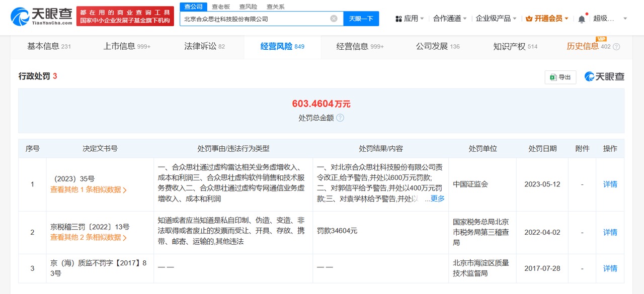Export the table with 导出 button
The height and width of the screenshot is (294, 644).
(x=560, y=77)
